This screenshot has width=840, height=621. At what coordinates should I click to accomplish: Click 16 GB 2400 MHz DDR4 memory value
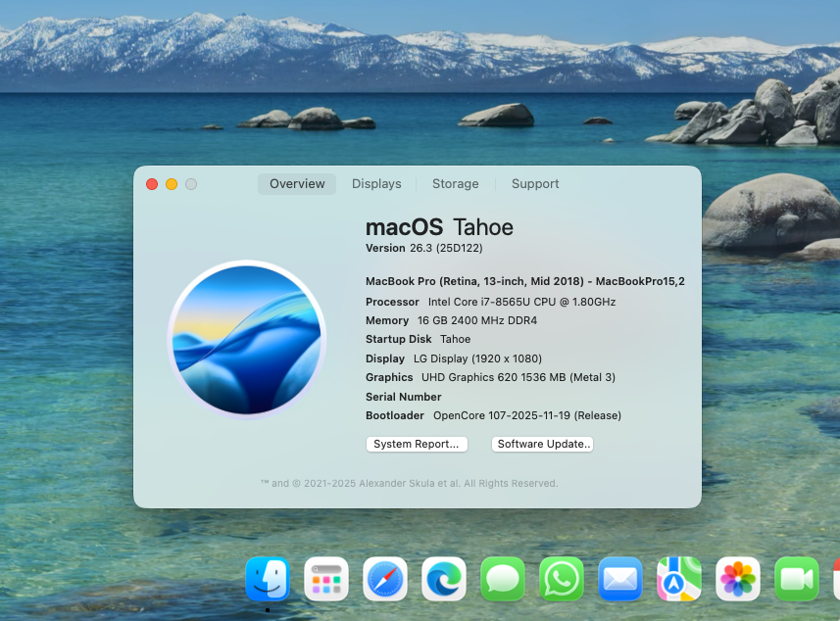(x=477, y=320)
